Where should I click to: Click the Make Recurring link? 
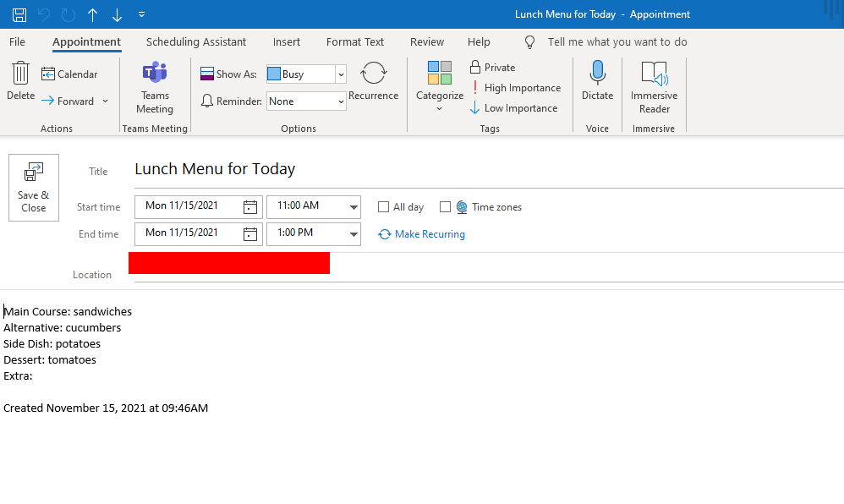[421, 234]
